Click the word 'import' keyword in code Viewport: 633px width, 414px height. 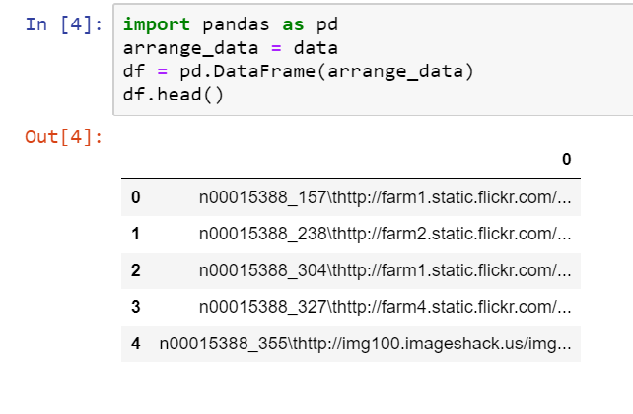click(x=156, y=25)
